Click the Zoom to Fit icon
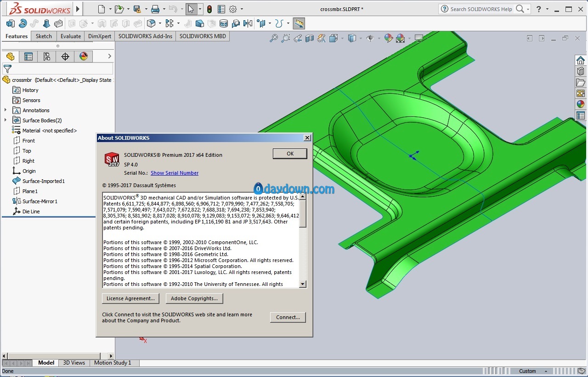588x377 pixels. pyautogui.click(x=274, y=39)
